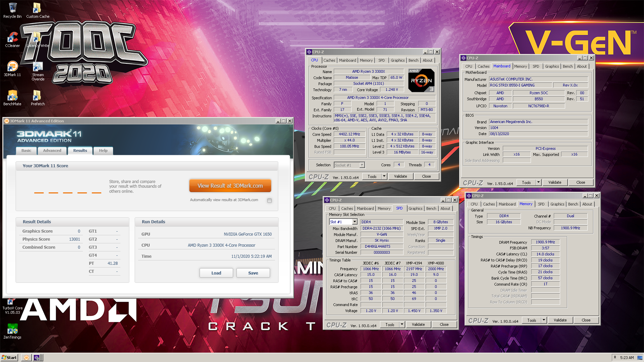Click the Core Speed value field
This screenshot has height=362, width=644.
click(350, 134)
